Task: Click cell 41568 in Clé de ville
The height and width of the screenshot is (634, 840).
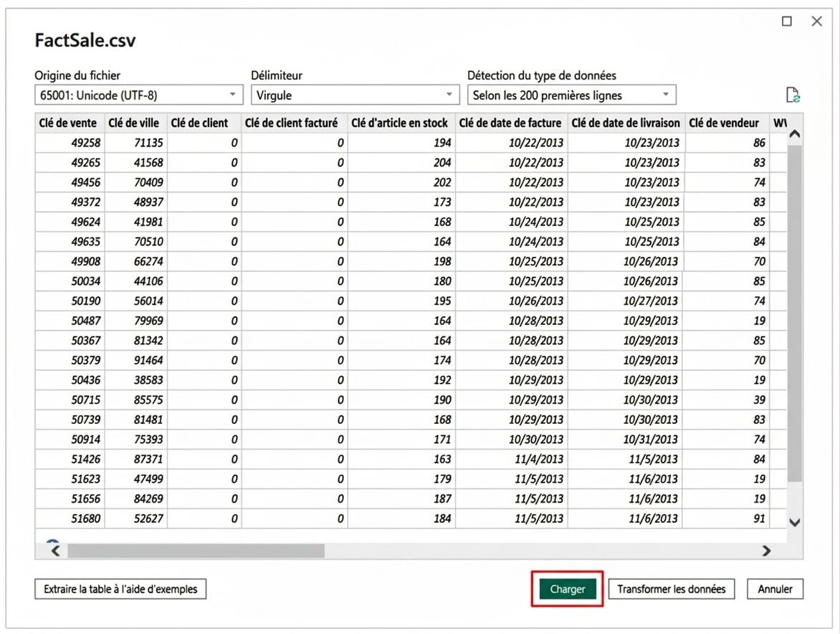Action: tap(135, 162)
